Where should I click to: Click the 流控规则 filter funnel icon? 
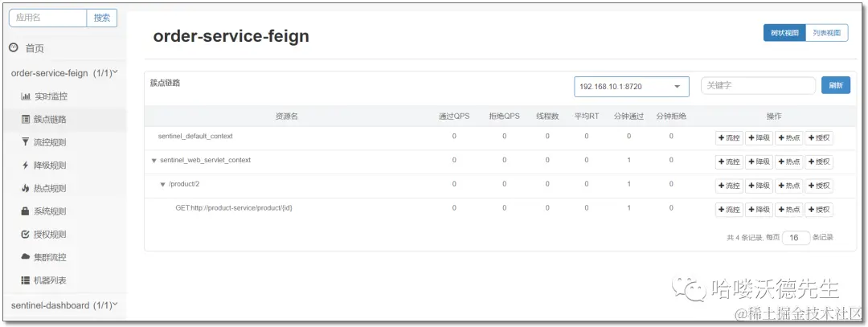pyautogui.click(x=26, y=142)
